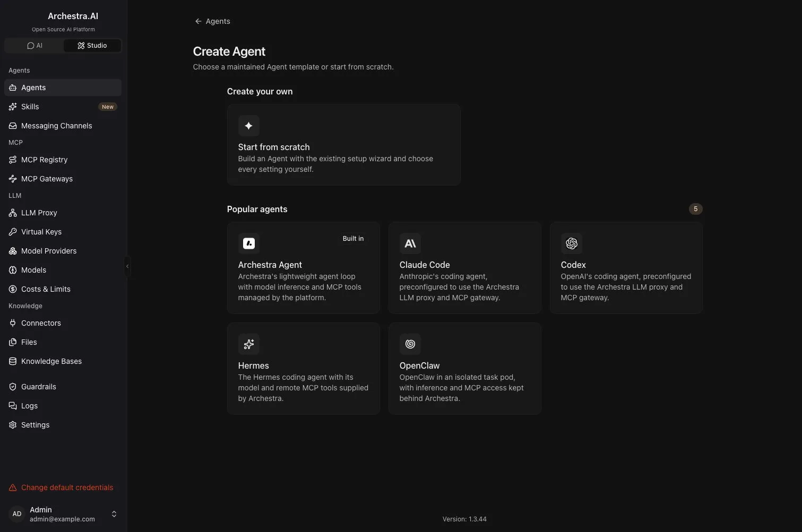Viewport: 802px width, 532px height.
Task: Choose the Start from scratch card
Action: [343, 145]
